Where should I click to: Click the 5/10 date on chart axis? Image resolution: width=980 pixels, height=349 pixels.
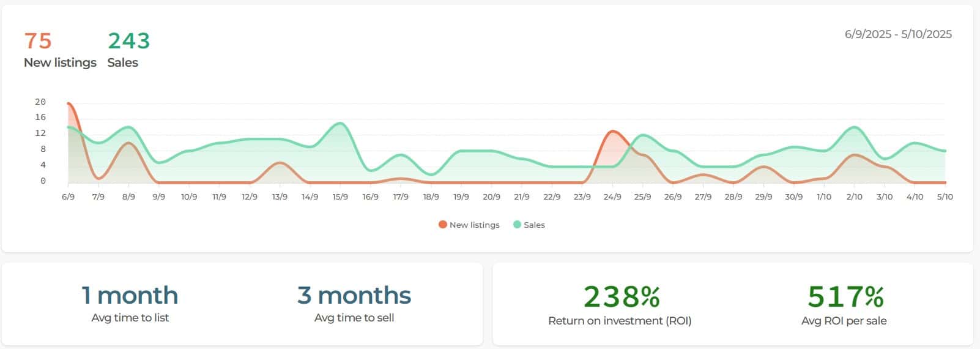pyautogui.click(x=945, y=197)
